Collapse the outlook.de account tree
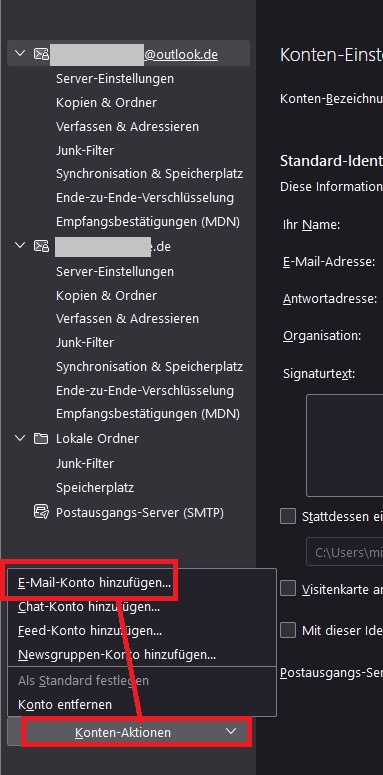This screenshot has width=383, height=775. click(x=20, y=53)
